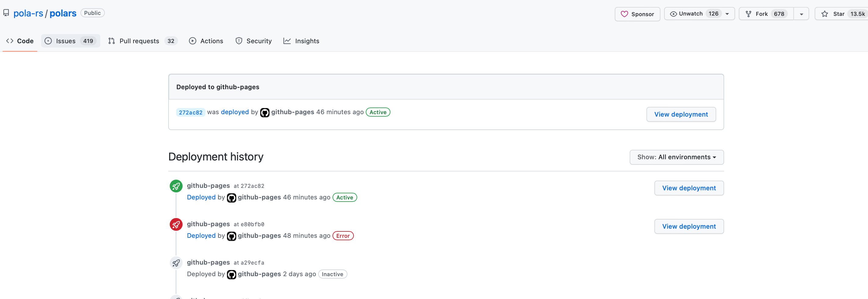Click the star icon
The height and width of the screenshot is (299, 868).
pos(824,14)
